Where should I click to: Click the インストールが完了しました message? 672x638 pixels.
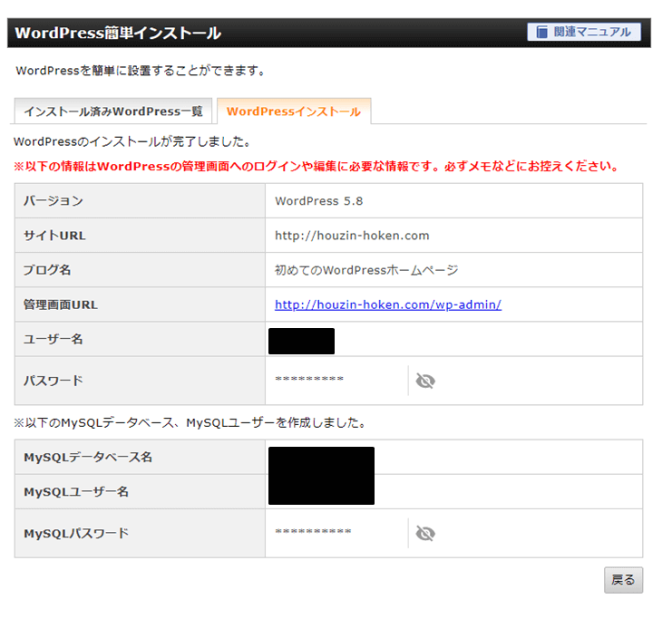click(x=132, y=141)
